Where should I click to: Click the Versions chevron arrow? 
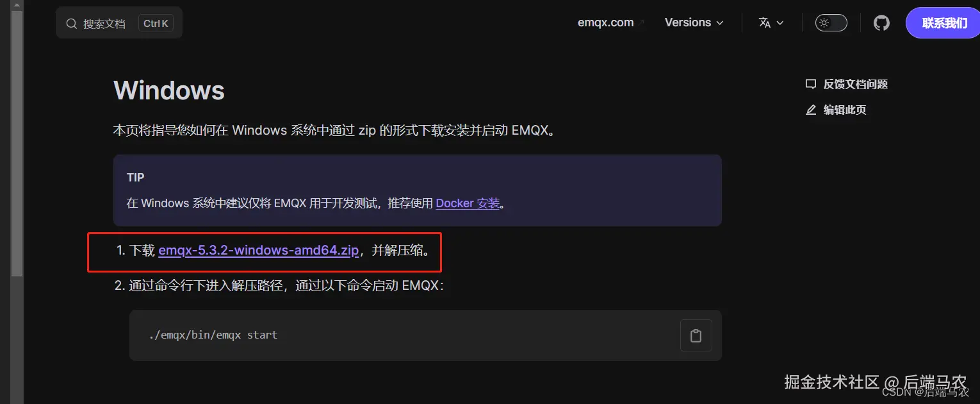click(x=719, y=23)
